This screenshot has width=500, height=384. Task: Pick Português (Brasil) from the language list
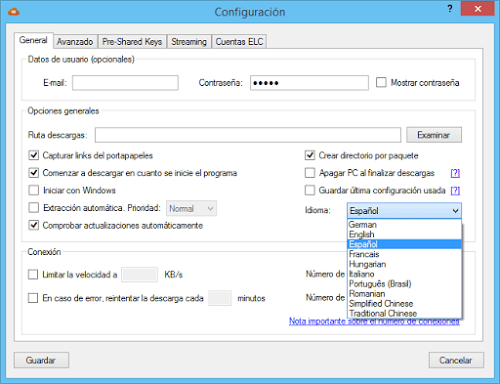pos(404,284)
